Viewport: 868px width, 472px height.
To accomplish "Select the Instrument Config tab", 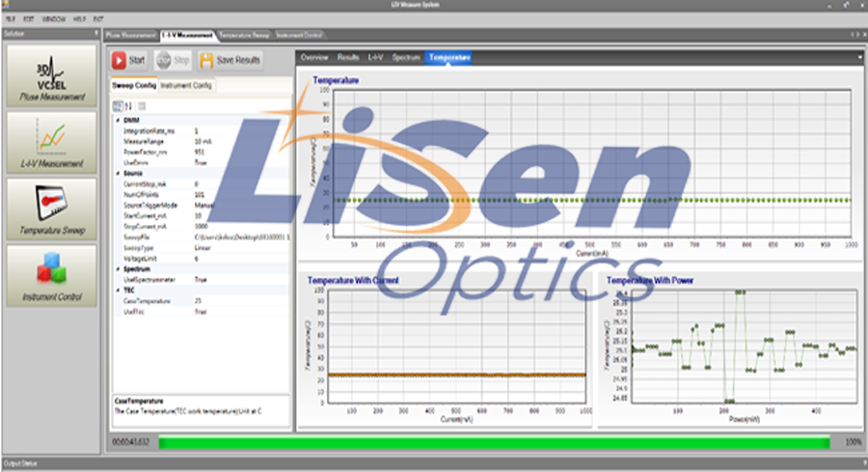I will [x=186, y=85].
